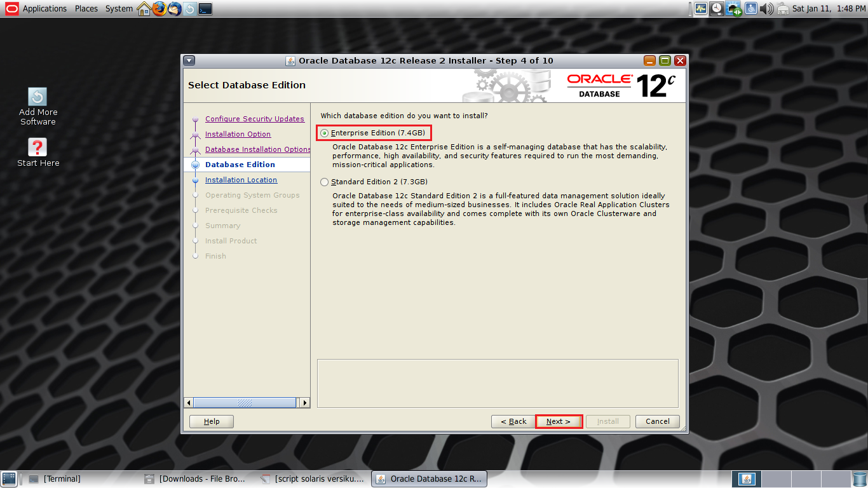The image size is (868, 488).
Task: Click the 'Prerequisite Checks' step text
Action: 241,210
